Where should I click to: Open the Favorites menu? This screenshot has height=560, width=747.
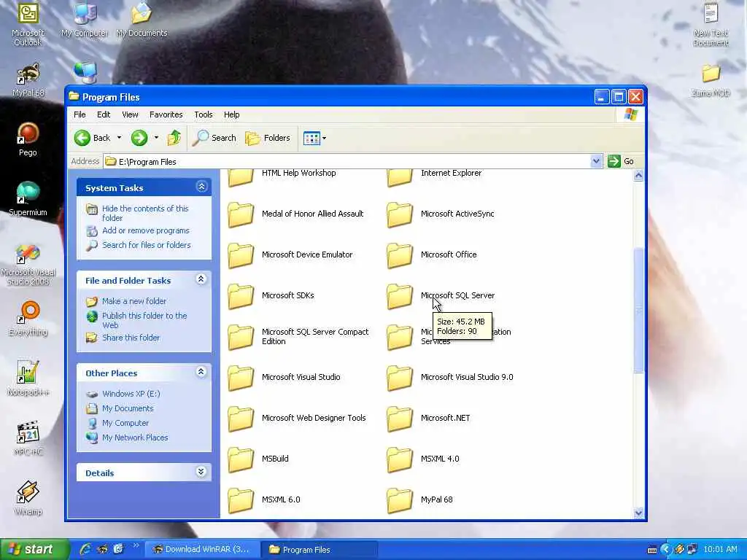[166, 114]
